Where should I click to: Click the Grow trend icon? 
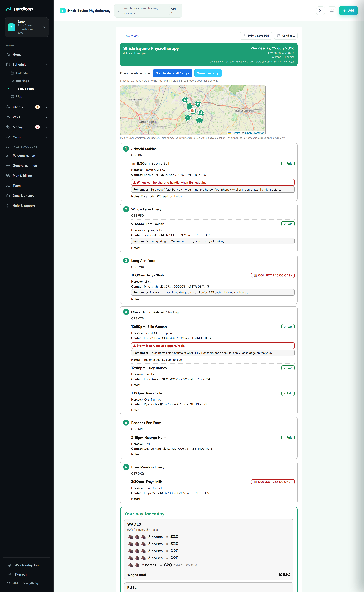click(x=8, y=137)
